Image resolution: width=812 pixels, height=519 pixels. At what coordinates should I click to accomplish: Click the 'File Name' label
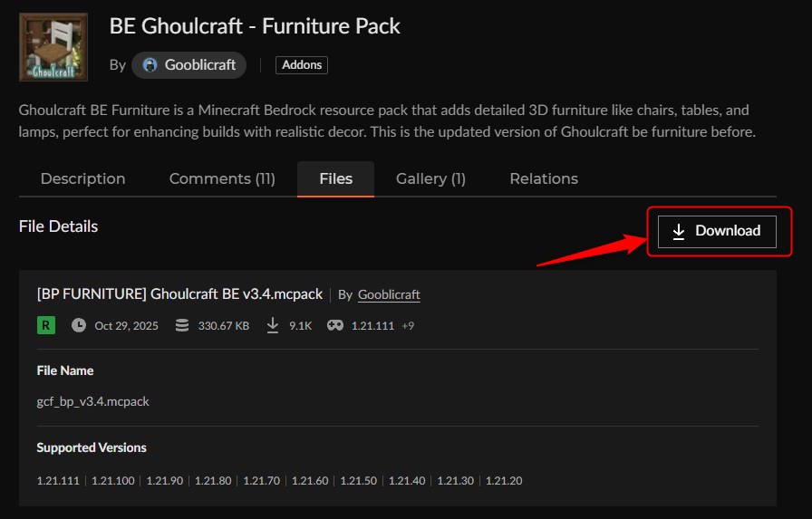(x=65, y=371)
